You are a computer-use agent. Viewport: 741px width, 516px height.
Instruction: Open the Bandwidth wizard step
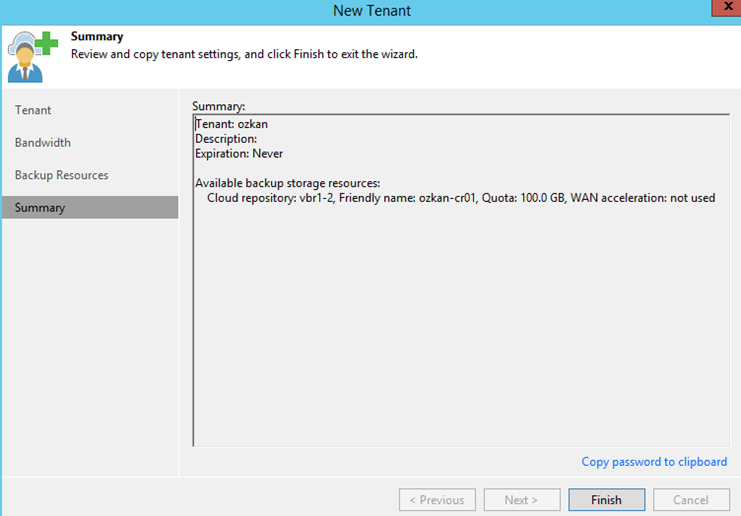43,143
